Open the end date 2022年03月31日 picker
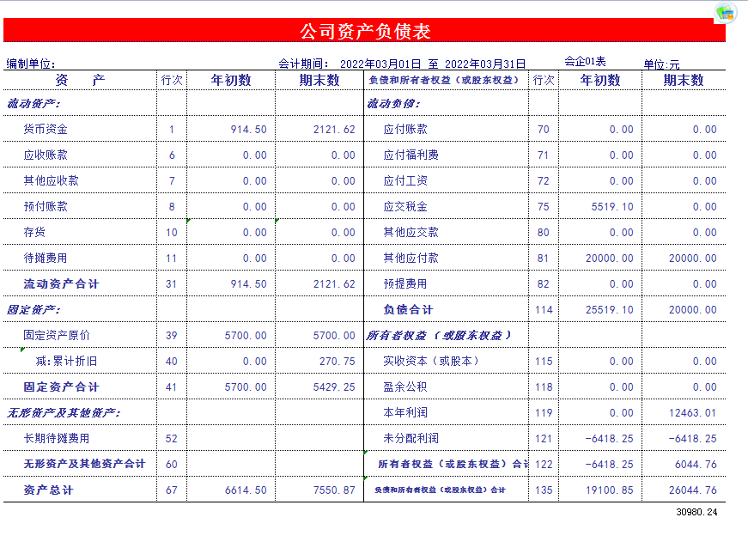This screenshot has height=560, width=748. pyautogui.click(x=486, y=62)
